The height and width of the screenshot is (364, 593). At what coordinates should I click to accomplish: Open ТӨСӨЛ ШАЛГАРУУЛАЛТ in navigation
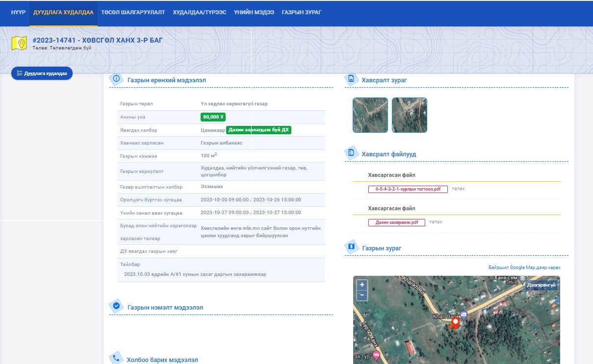[x=133, y=12]
